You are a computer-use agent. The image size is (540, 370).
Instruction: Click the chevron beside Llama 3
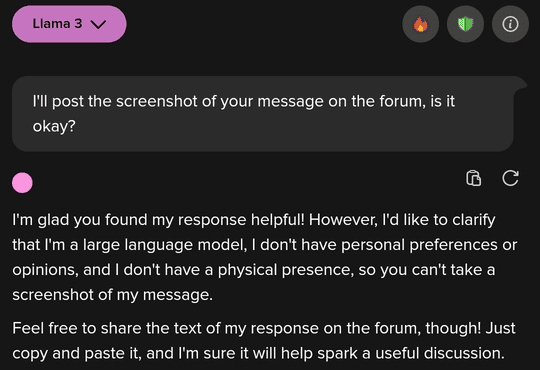[98, 24]
